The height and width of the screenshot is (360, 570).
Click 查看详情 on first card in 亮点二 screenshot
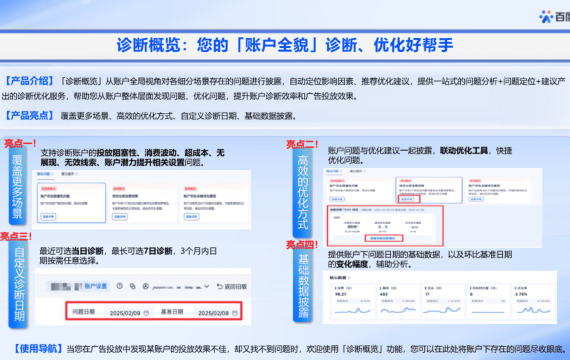pos(337,199)
